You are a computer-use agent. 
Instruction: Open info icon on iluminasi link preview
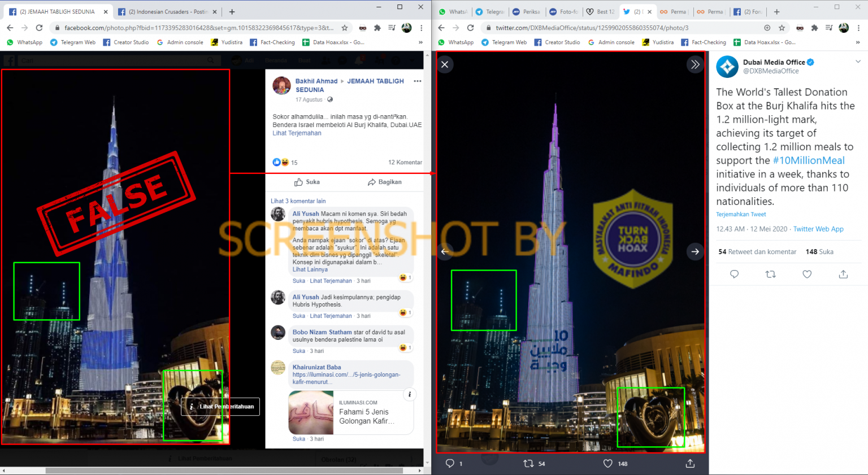click(410, 395)
